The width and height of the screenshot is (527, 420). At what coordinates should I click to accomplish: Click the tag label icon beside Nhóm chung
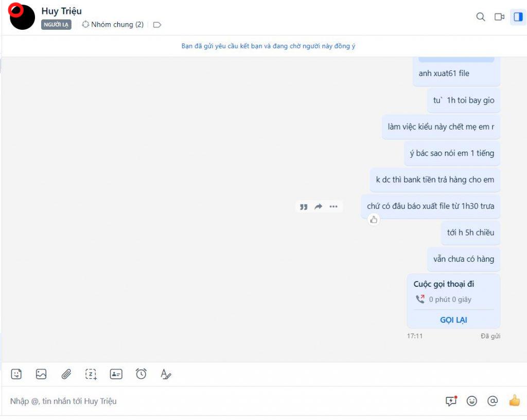157,25
